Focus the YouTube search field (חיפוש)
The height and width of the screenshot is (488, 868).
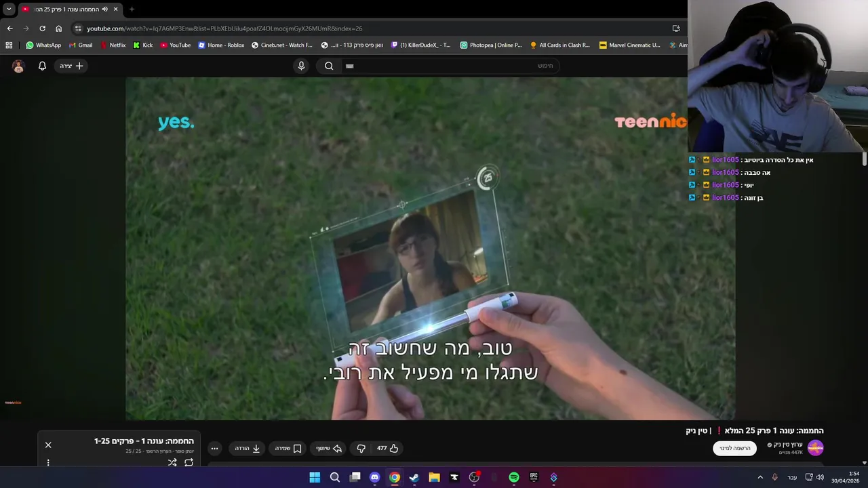tap(451, 66)
